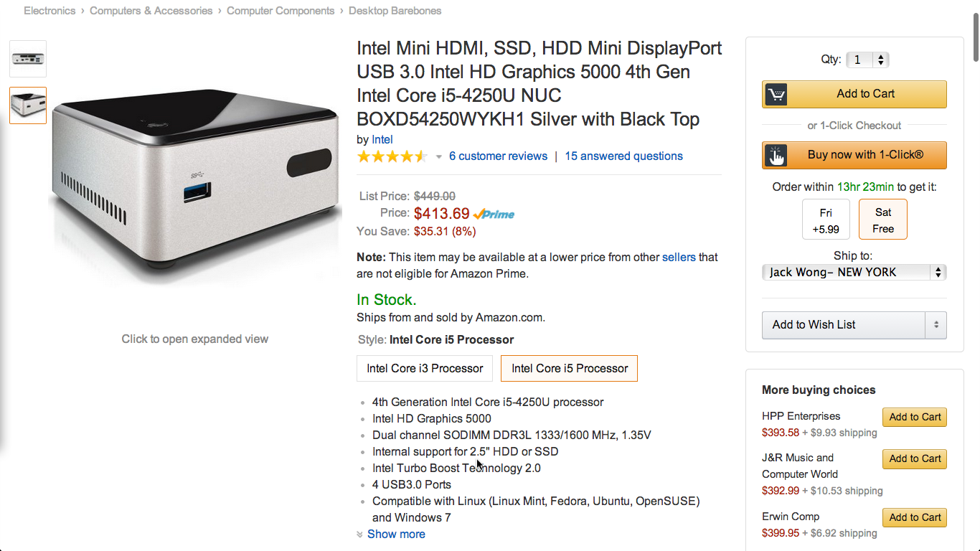Screen dimensions: 980x551
Task: Open the 6 customer reviews link
Action: [498, 156]
